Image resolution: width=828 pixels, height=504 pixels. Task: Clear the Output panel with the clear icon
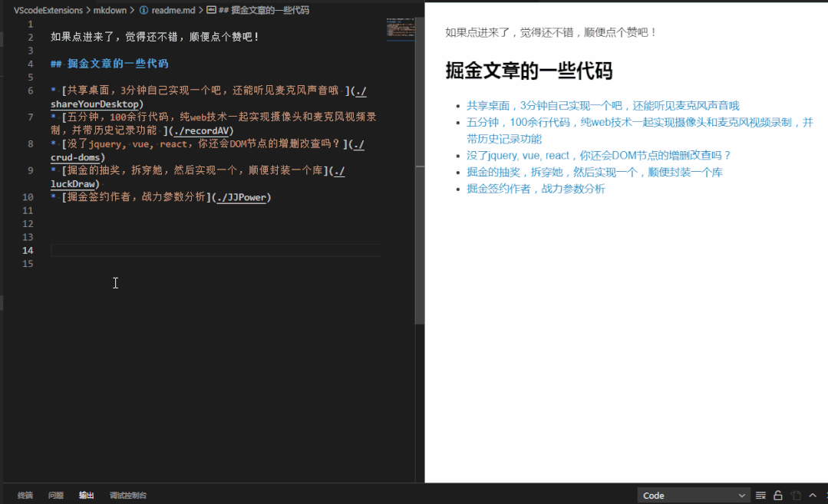coord(760,495)
